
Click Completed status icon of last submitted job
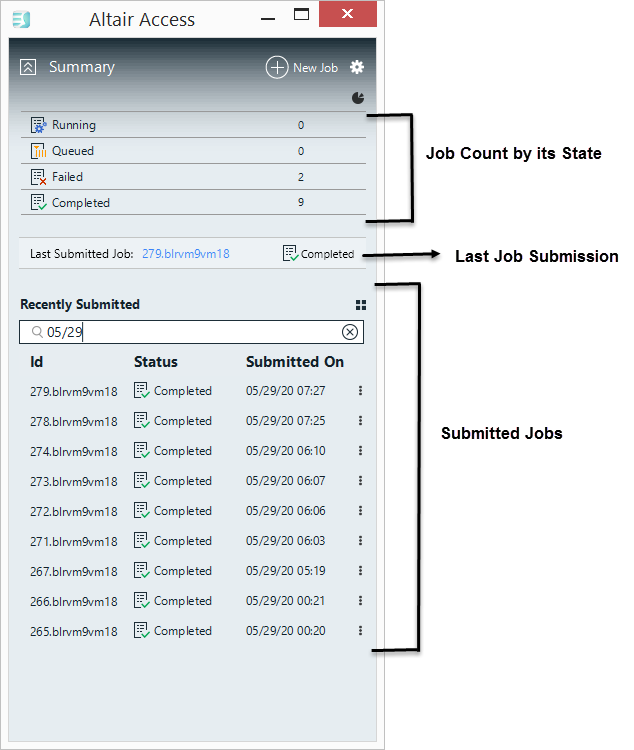click(290, 254)
